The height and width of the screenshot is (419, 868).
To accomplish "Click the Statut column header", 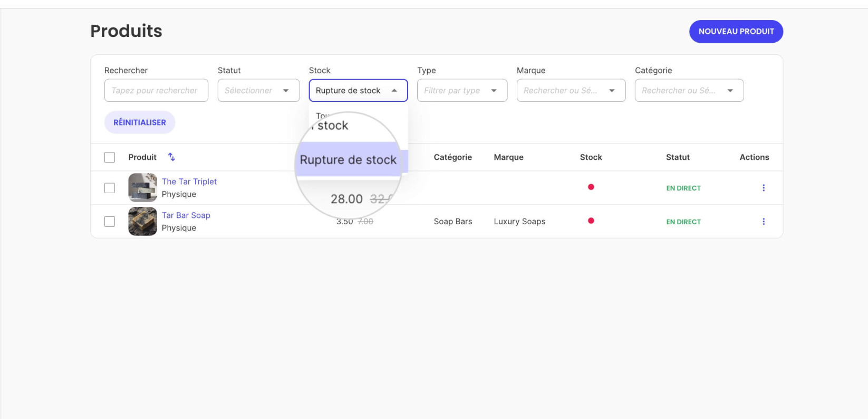I will tap(678, 157).
